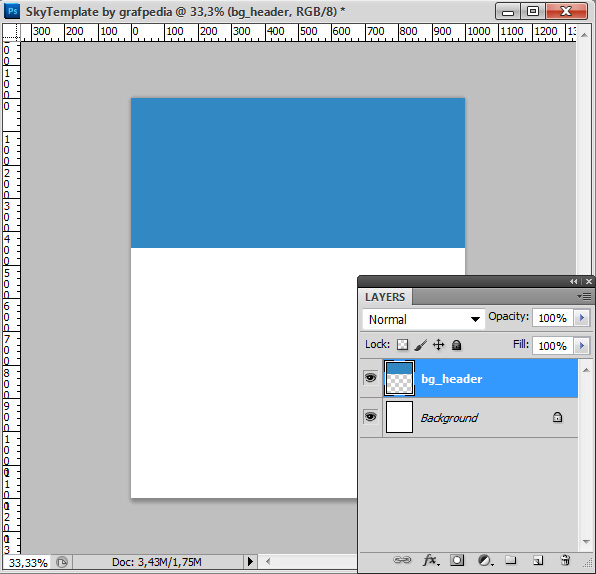This screenshot has width=596, height=574.
Task: Click the zoom percentage field 33,33%
Action: (28, 562)
